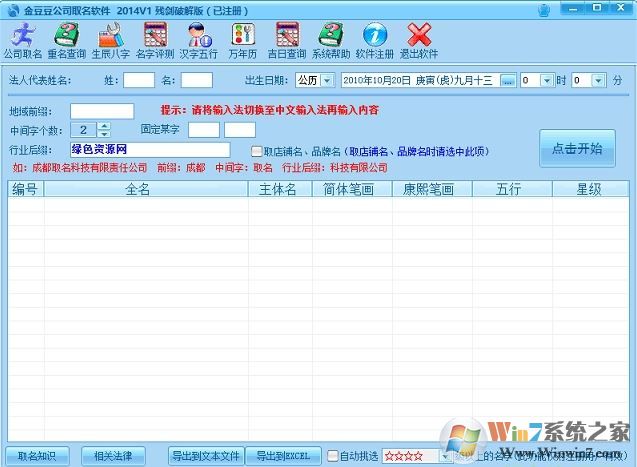This screenshot has width=637, height=467.
Task: Open 软件注册 info icon
Action: pos(375,41)
